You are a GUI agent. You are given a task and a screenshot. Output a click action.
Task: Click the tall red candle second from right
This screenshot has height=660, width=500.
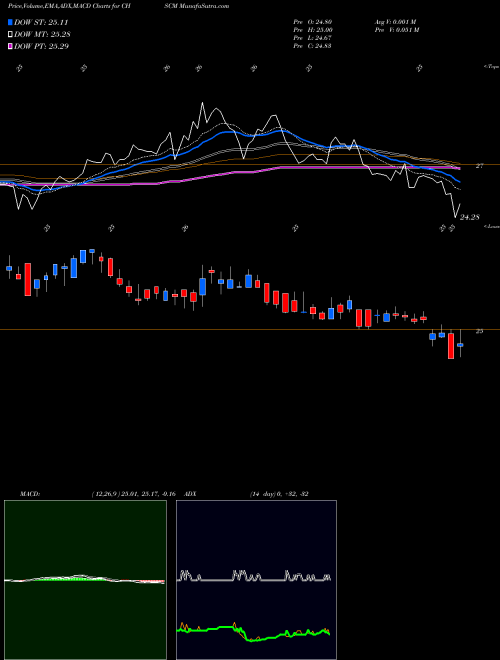coord(451,346)
